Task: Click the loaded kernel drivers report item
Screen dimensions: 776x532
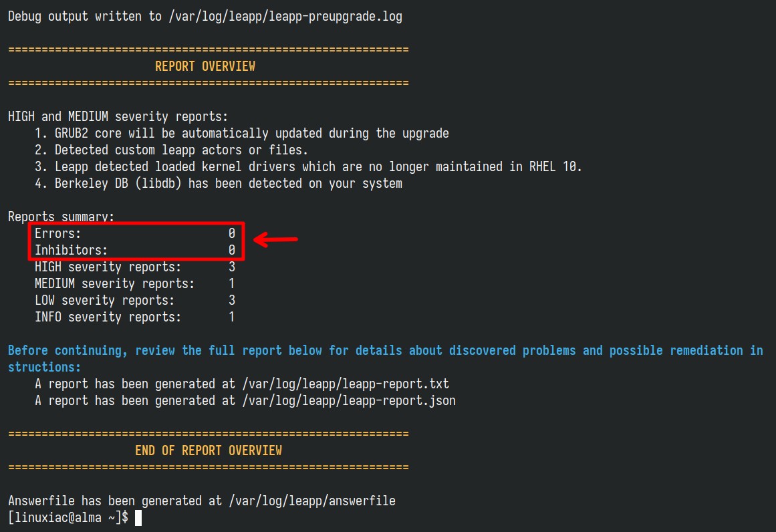Action: click(308, 167)
